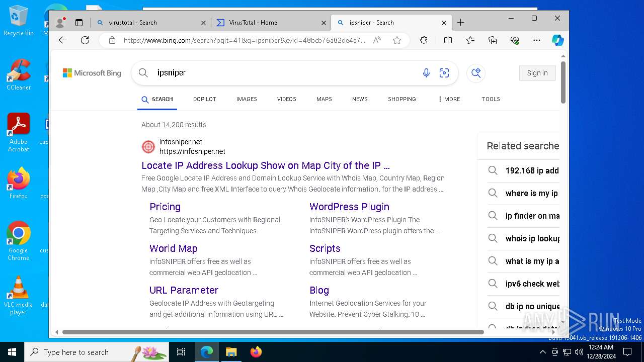644x362 pixels.
Task: Open the Edge profile avatar
Action: pos(60,22)
